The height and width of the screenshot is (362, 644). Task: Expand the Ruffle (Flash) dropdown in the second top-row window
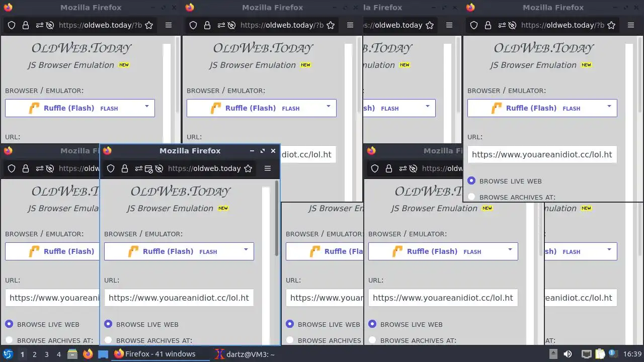point(262,108)
